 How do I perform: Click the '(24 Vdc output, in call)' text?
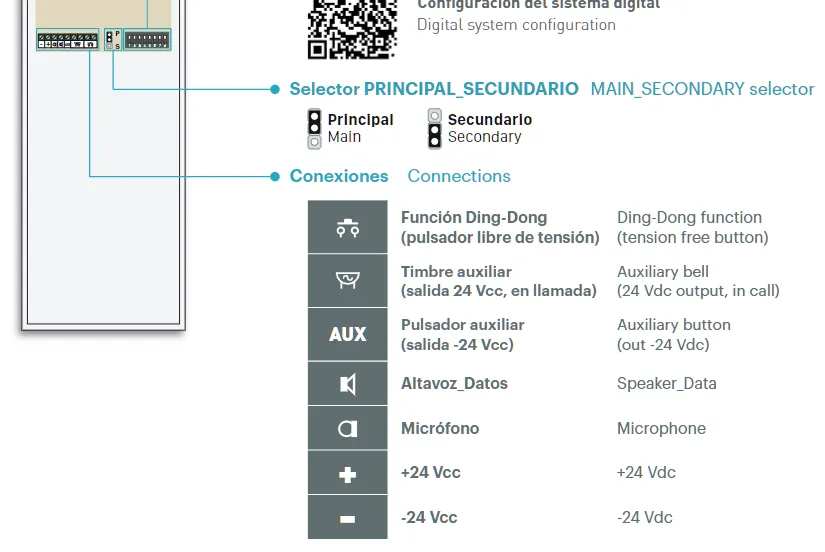tap(698, 290)
